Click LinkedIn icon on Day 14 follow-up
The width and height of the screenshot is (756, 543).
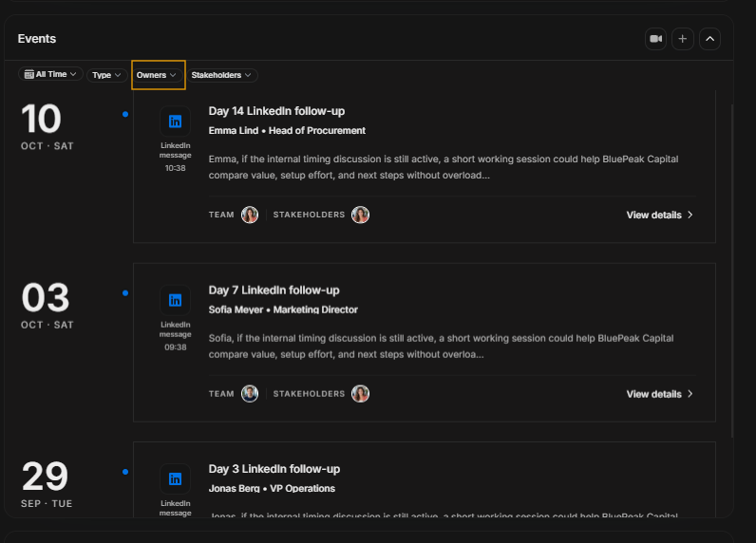click(x=175, y=122)
